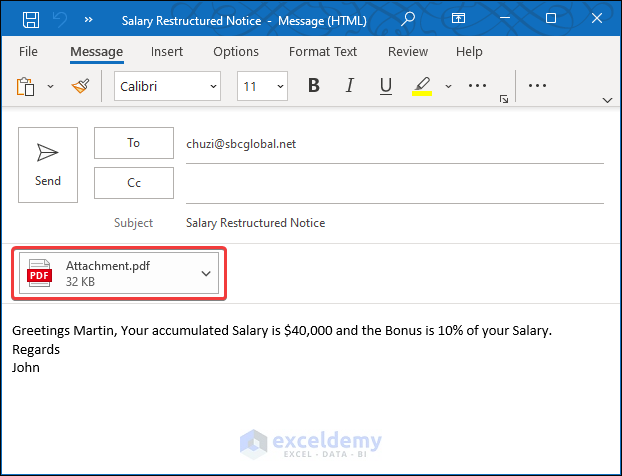Show more text formatting options ellipsis
The height and width of the screenshot is (476, 622).
click(477, 86)
